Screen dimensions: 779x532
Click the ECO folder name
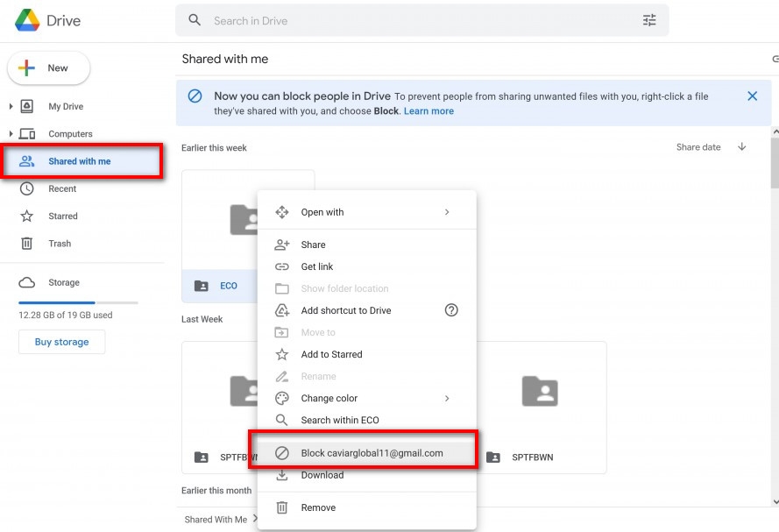click(229, 286)
